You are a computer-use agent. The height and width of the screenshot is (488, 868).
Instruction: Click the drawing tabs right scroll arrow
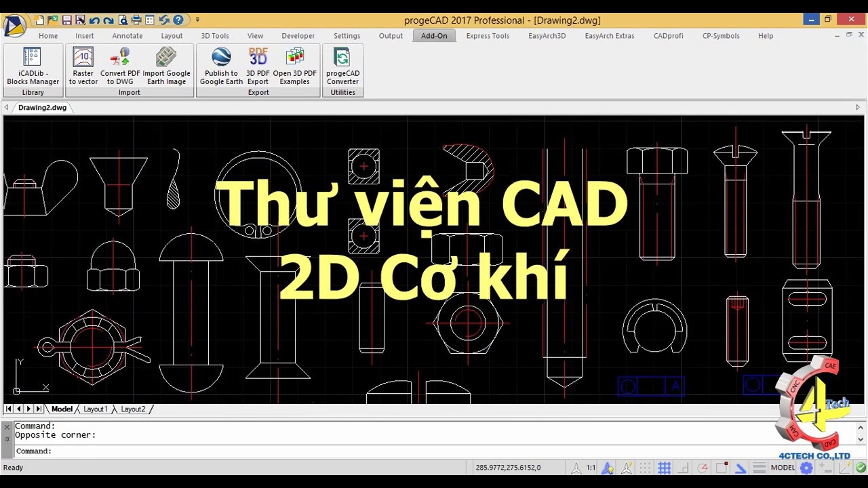click(858, 107)
